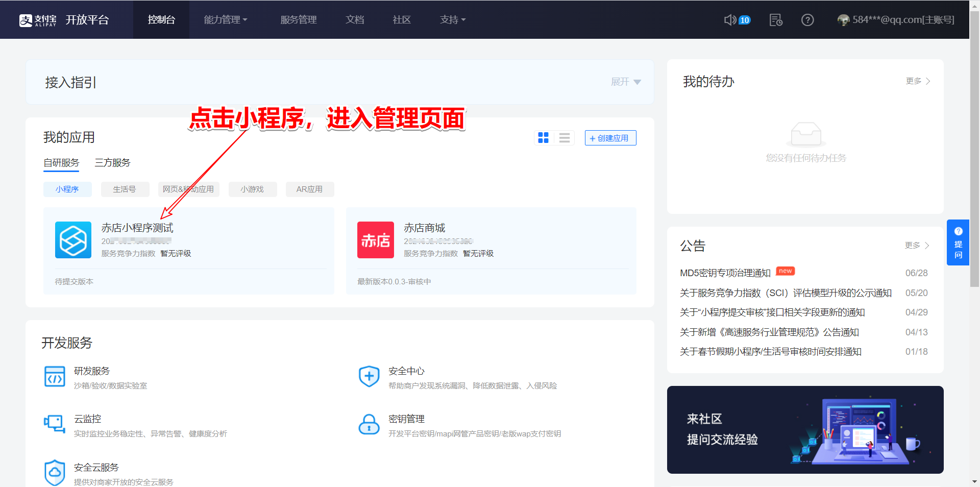
Task: Open 更多 in 公告 panel
Action: [x=917, y=246]
